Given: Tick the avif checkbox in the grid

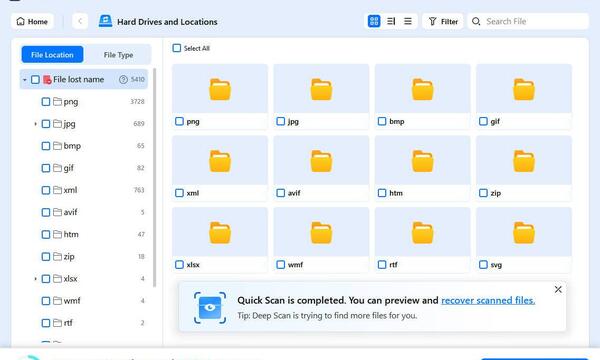Looking at the screenshot, I should click(281, 193).
